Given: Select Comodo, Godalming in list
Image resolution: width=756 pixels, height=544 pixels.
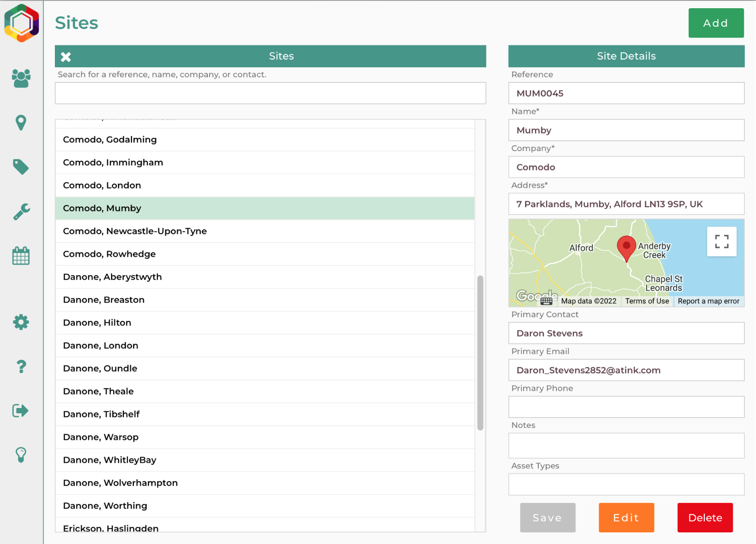Looking at the screenshot, I should point(265,139).
